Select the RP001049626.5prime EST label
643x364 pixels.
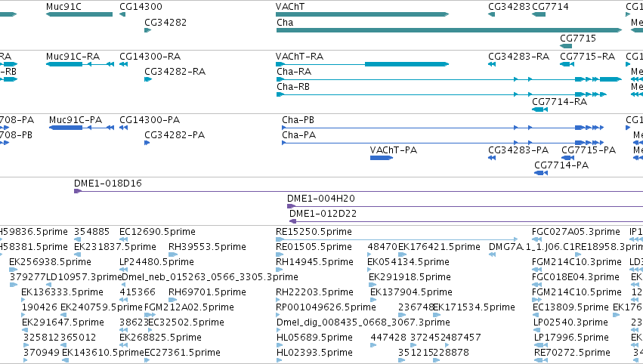(326, 307)
